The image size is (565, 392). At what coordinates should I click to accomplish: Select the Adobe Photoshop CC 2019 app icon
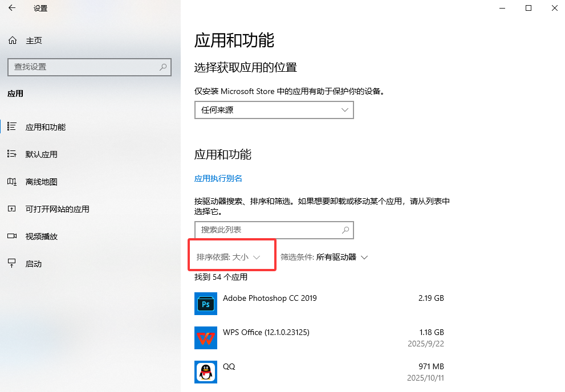tap(205, 303)
